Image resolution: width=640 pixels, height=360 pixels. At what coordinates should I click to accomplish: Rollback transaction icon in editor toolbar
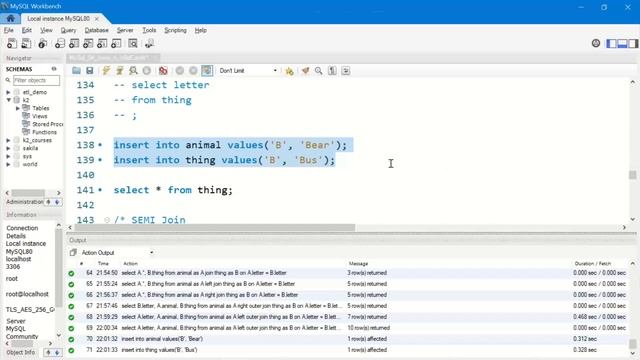click(193, 71)
